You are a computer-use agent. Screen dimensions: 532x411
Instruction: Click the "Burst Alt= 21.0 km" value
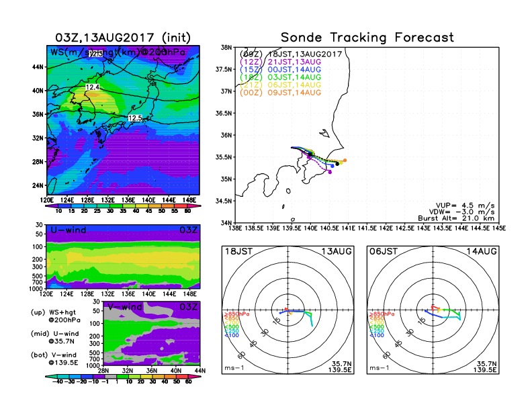(456, 218)
